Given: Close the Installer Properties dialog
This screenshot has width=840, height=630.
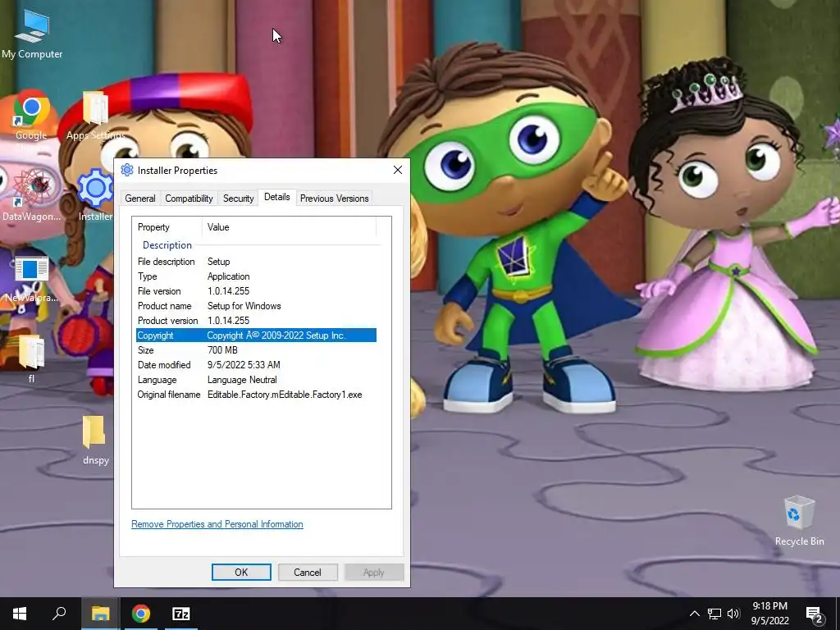Looking at the screenshot, I should pos(398,170).
